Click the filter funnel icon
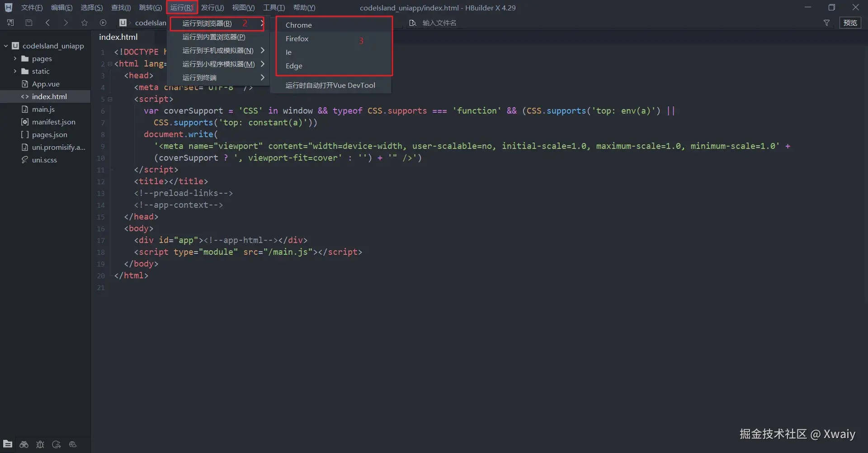 coord(826,23)
